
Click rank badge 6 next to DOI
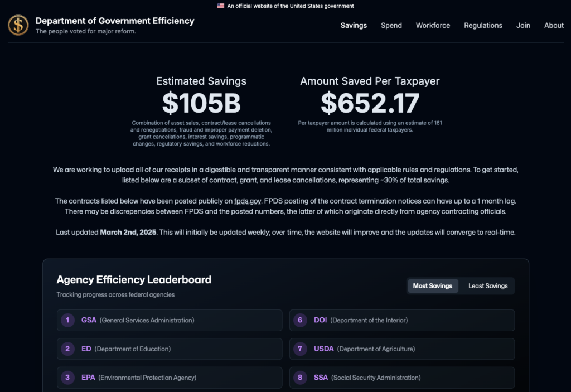300,320
